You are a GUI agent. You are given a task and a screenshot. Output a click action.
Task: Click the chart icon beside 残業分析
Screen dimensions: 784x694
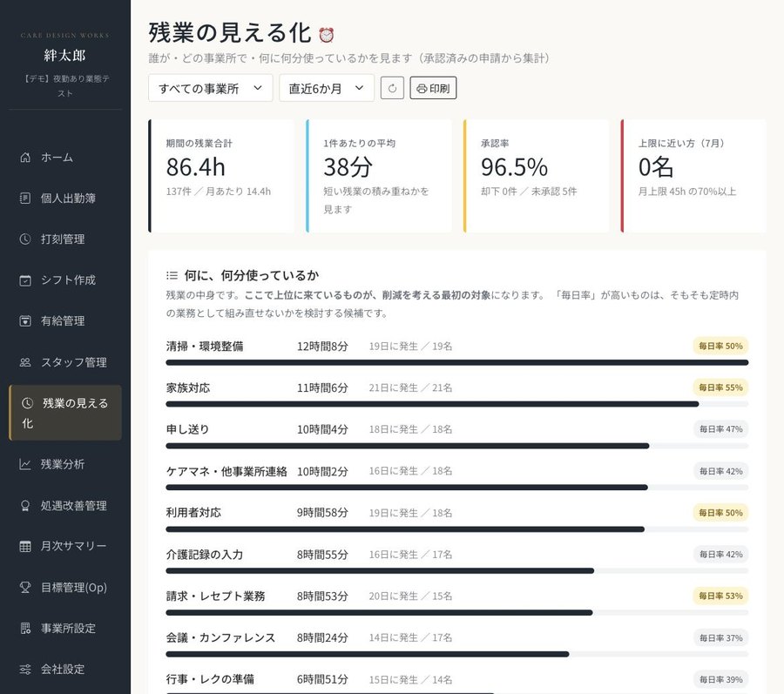(x=25, y=464)
